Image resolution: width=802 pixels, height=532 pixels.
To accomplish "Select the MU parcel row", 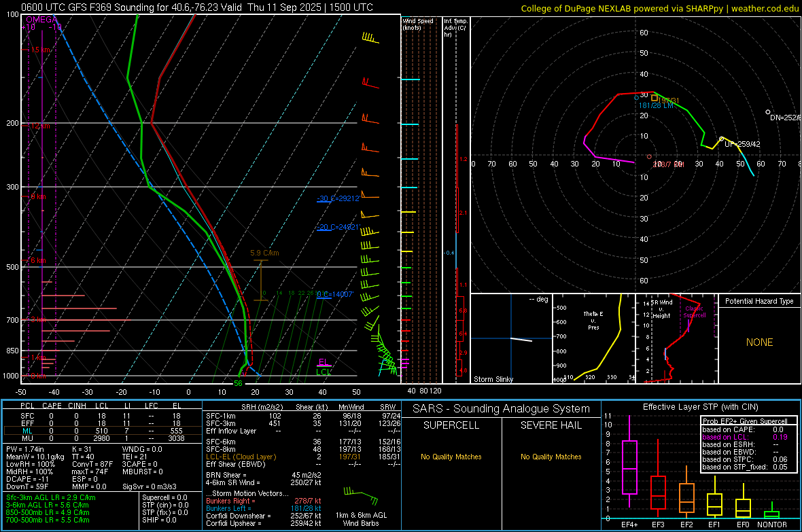I will 102,438.
